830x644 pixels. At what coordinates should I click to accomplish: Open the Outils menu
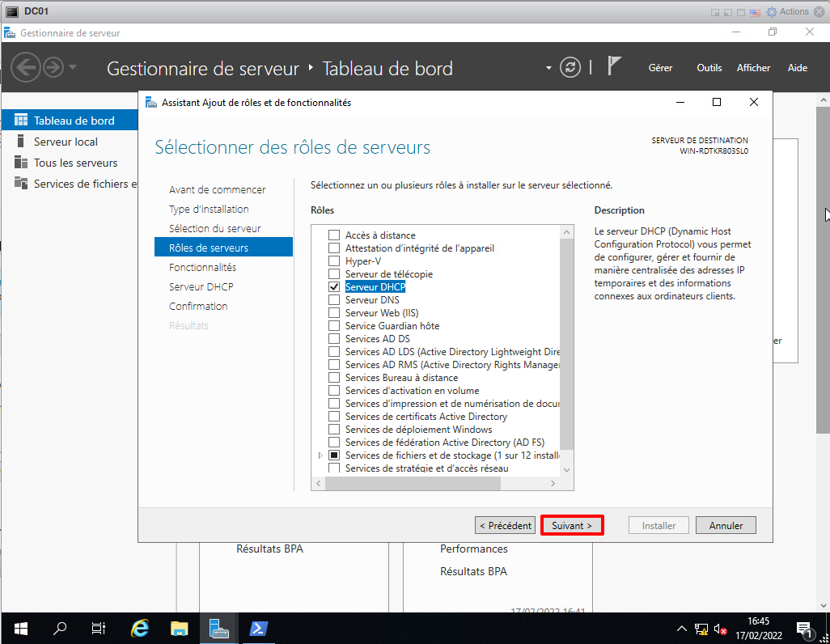pos(709,68)
